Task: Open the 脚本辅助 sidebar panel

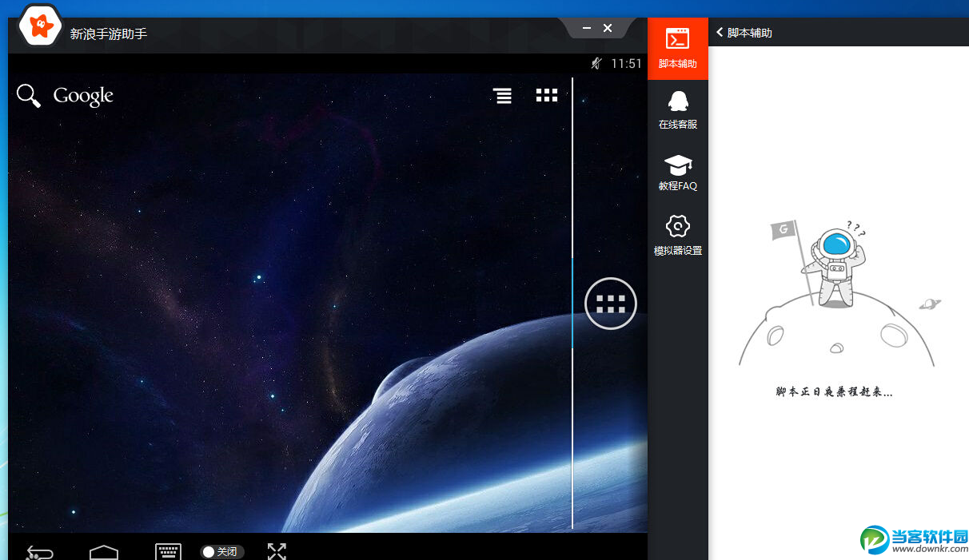Action: 677,49
